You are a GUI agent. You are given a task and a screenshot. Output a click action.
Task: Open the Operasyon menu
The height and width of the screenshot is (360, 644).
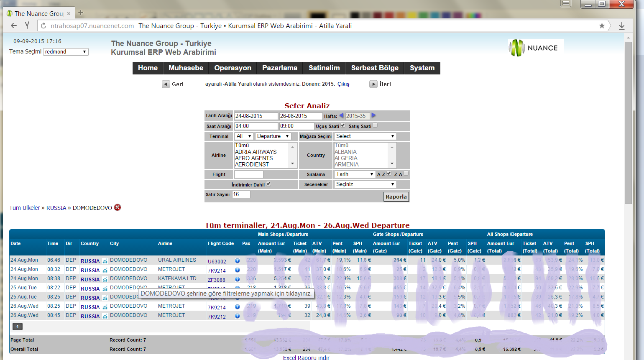pyautogui.click(x=233, y=68)
